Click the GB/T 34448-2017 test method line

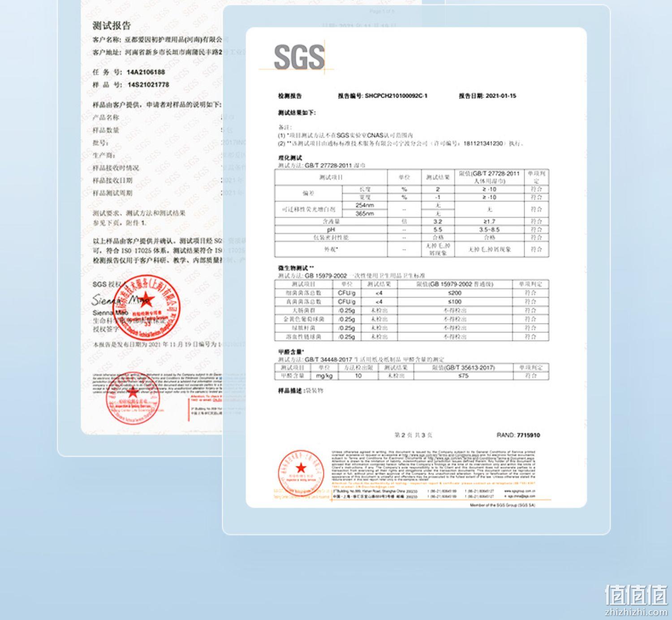click(x=361, y=360)
